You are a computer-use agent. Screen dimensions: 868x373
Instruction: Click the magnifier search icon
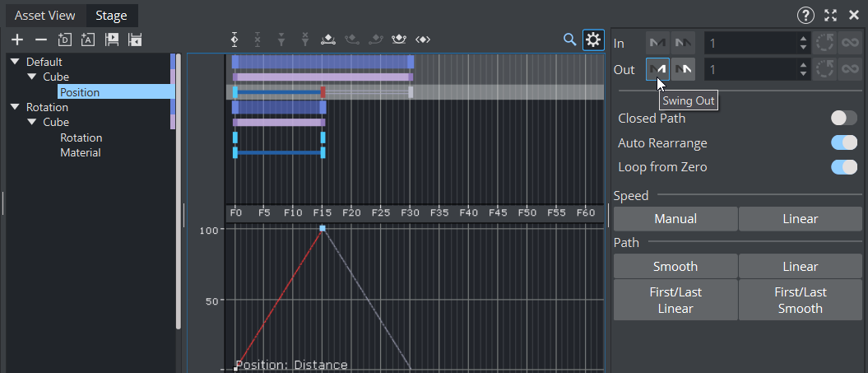569,40
